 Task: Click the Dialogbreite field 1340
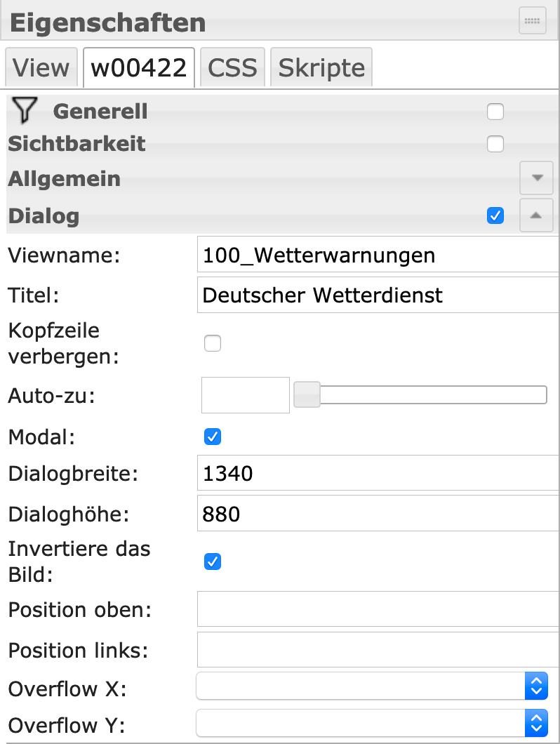pyautogui.click(x=378, y=473)
